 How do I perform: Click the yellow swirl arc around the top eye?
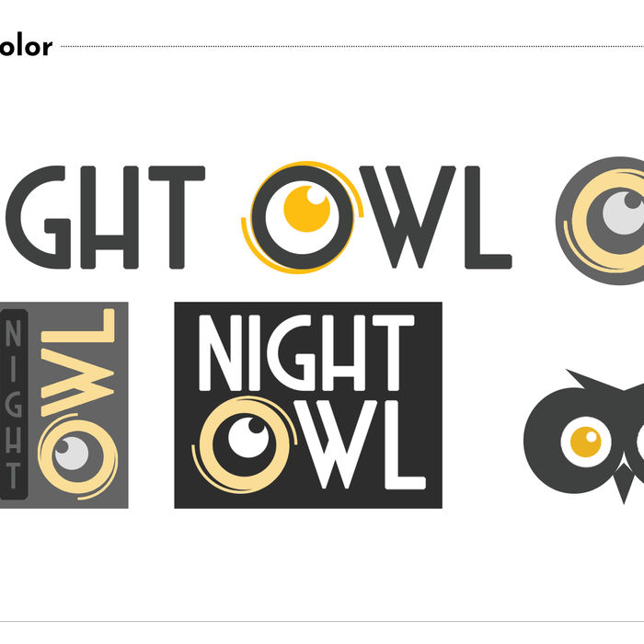[303, 217]
